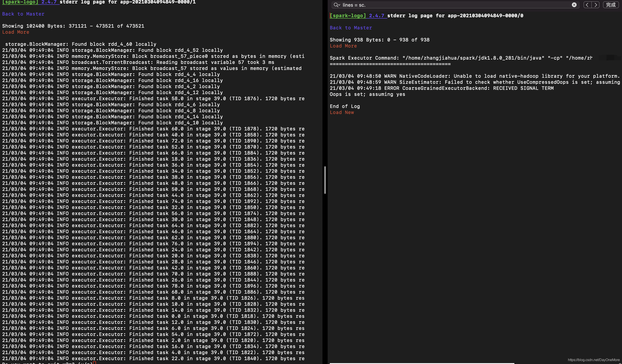Click 'Load More' in the right log pane
Viewport: 622px width, 364px height.
[x=343, y=46]
